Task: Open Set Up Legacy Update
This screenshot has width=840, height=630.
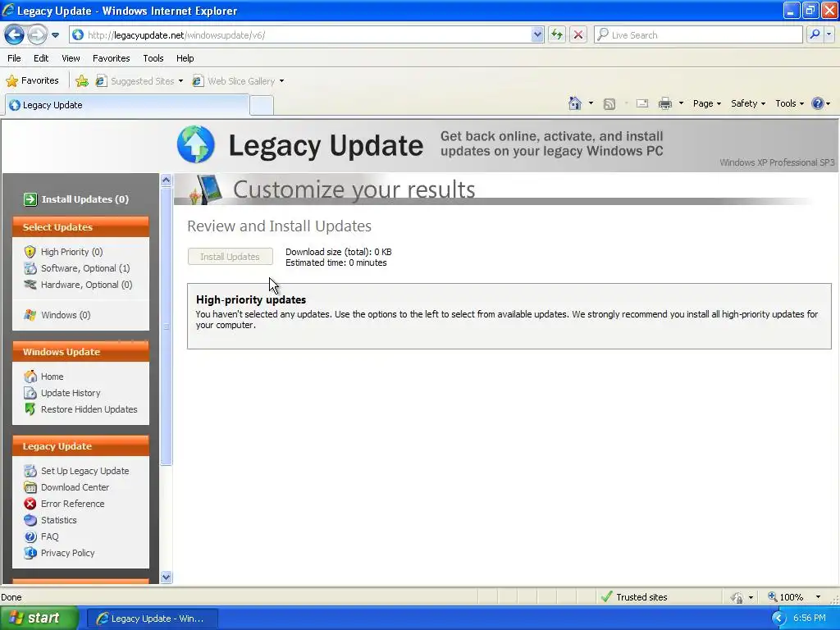Action: pyautogui.click(x=84, y=471)
